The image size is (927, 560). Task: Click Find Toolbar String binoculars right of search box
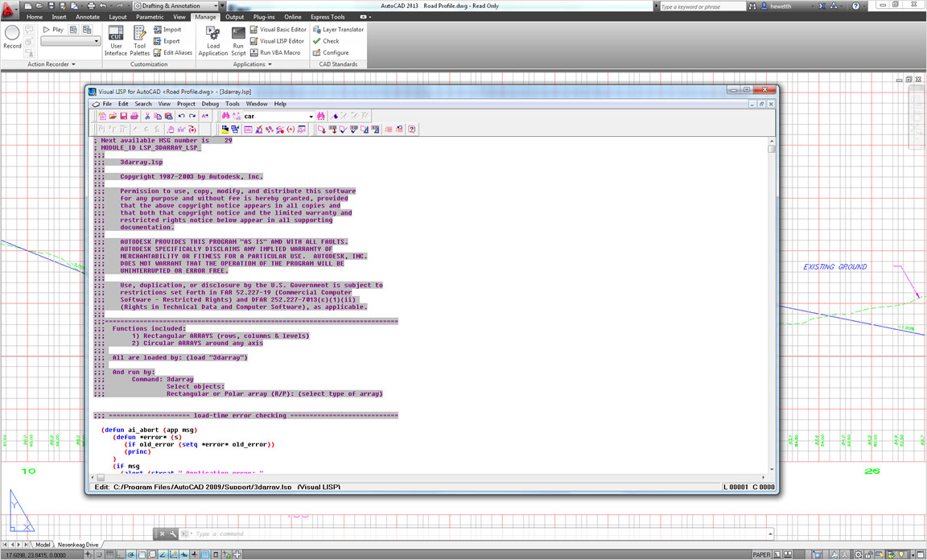321,116
